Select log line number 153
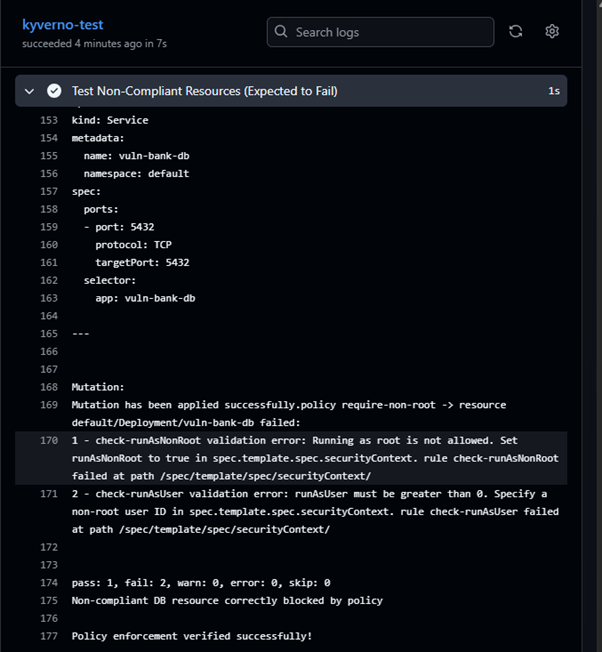602x652 pixels. click(48, 120)
